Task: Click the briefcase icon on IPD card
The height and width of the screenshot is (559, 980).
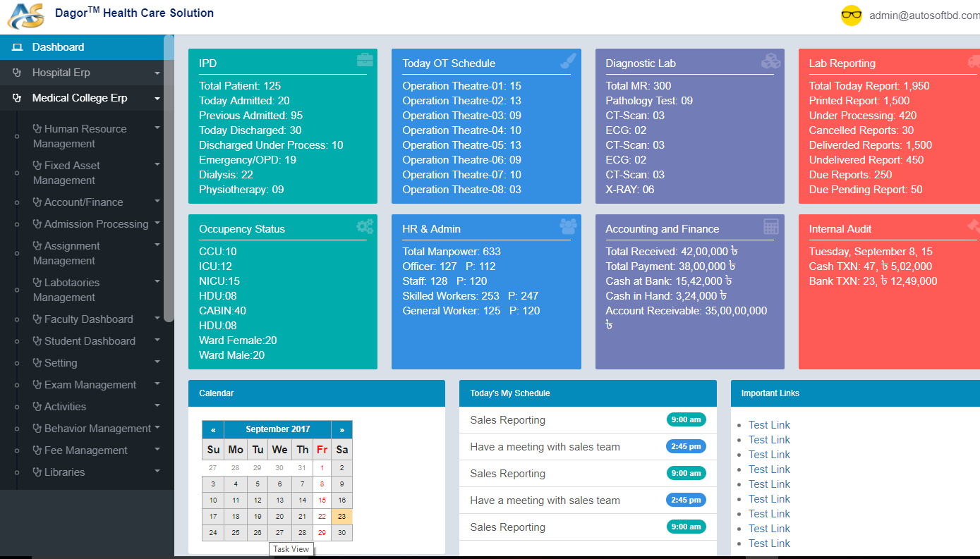Action: (365, 61)
